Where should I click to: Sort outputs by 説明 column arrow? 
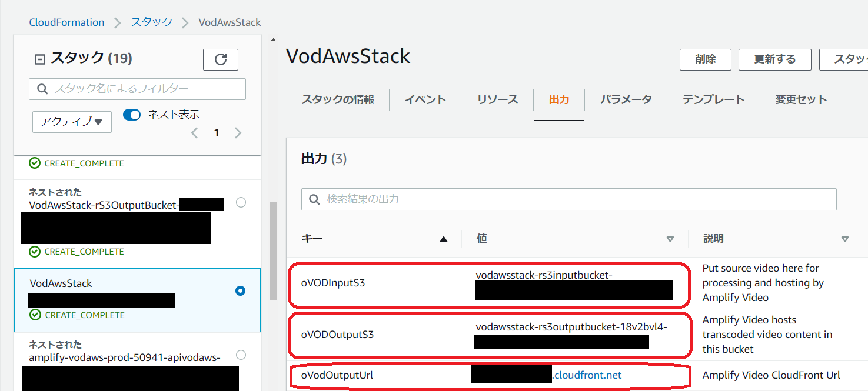(845, 239)
